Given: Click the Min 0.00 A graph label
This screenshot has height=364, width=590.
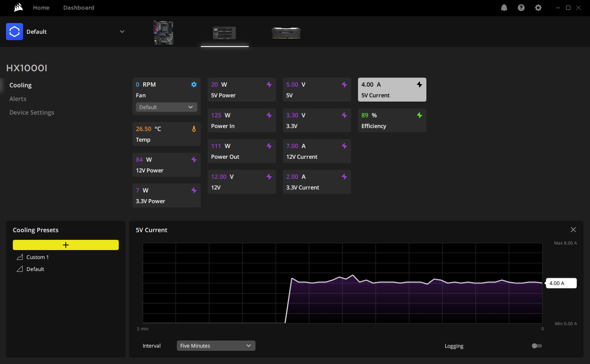Looking at the screenshot, I should 566,324.
